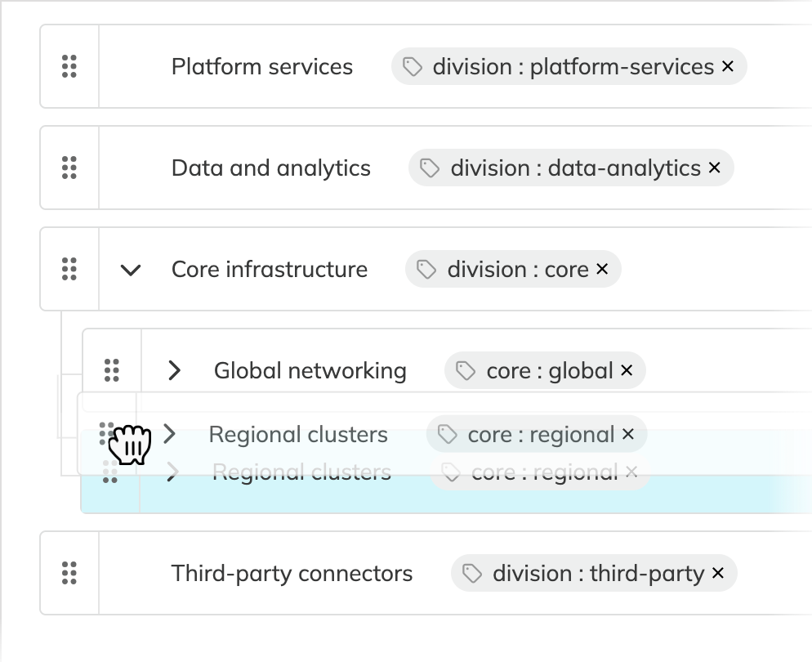Click the drag handle for Data and analytics
812x662 pixels.
click(x=69, y=168)
